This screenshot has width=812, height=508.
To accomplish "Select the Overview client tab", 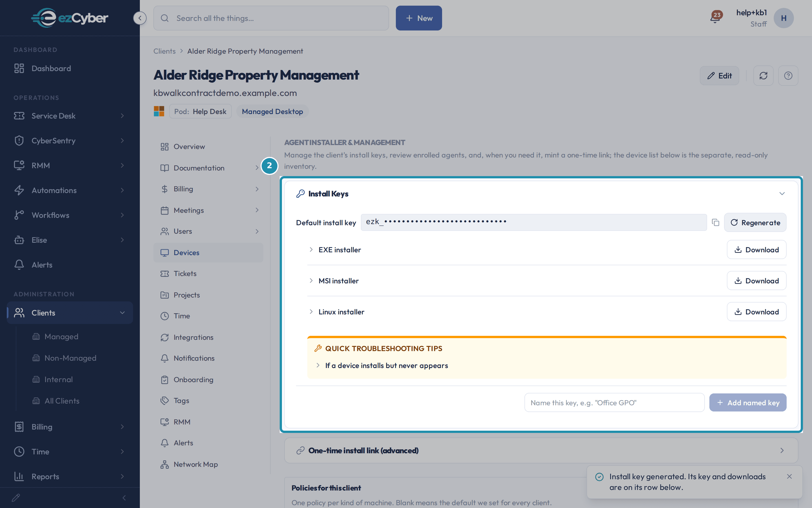I will 208,146.
